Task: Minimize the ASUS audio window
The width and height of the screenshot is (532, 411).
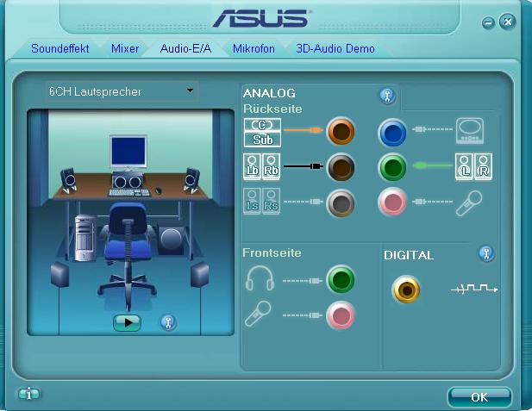Action: pyautogui.click(x=488, y=23)
